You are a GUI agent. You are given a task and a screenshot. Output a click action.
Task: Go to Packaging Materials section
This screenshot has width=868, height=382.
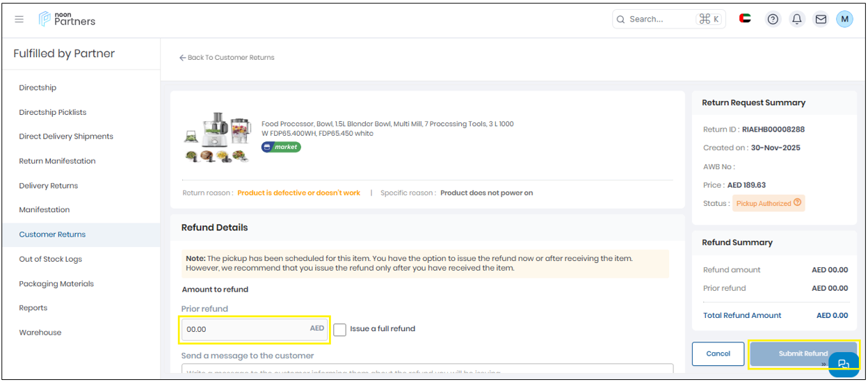click(56, 284)
